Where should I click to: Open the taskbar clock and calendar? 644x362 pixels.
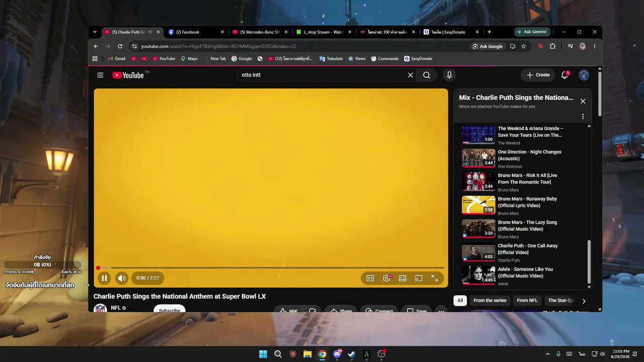[621, 354]
